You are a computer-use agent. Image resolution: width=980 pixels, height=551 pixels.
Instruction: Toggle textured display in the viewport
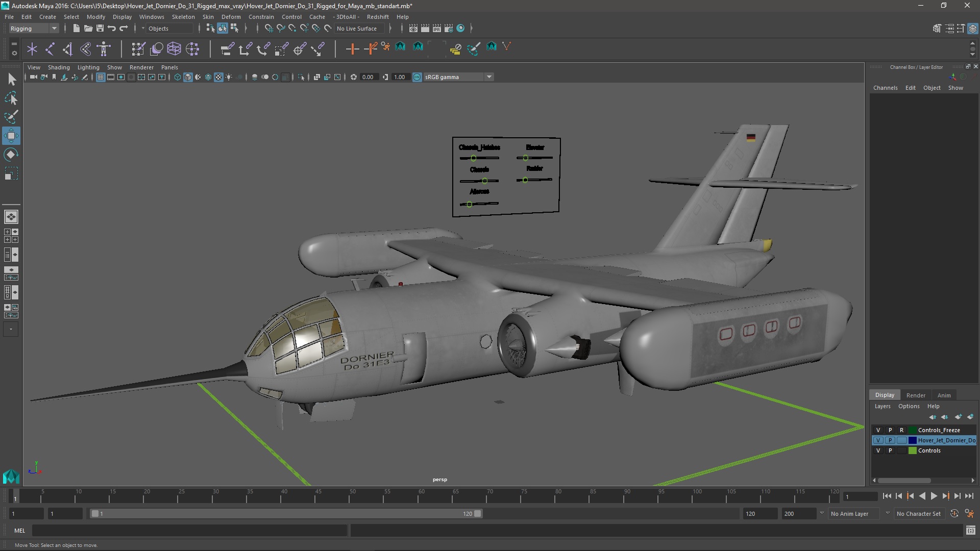(218, 77)
